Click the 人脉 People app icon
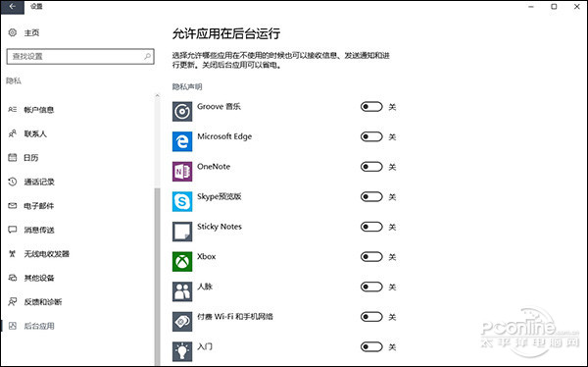This screenshot has width=588, height=367. tap(182, 291)
